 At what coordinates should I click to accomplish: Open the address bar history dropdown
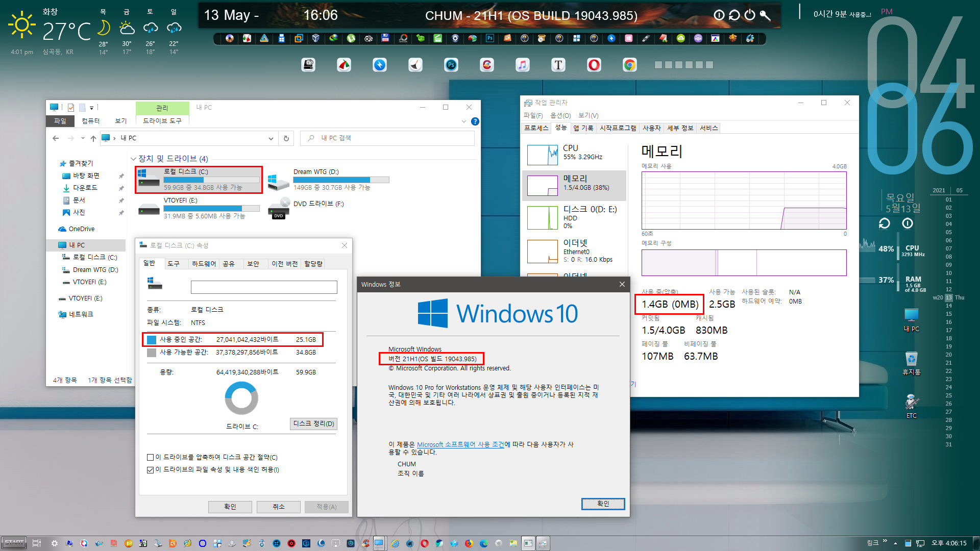tap(271, 138)
